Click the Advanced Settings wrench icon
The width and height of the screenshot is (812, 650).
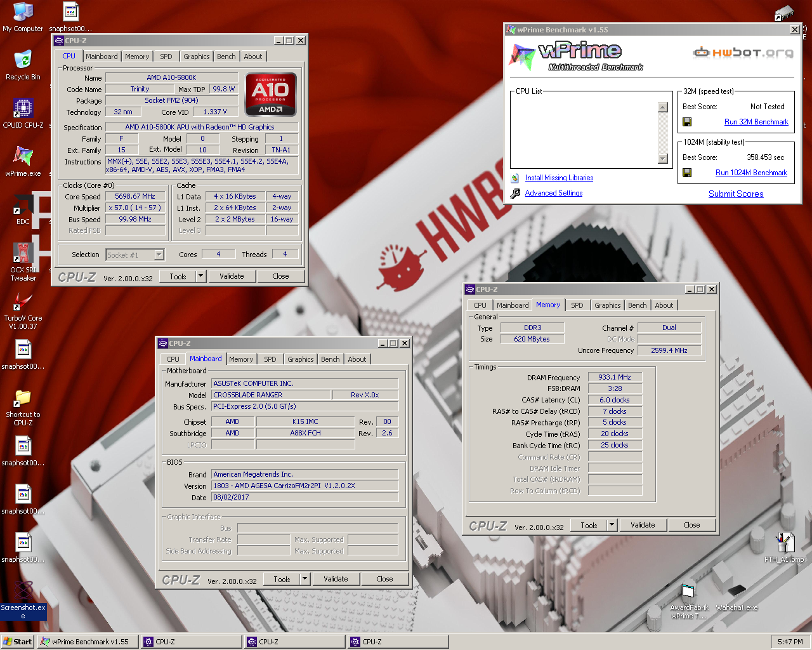tap(515, 193)
